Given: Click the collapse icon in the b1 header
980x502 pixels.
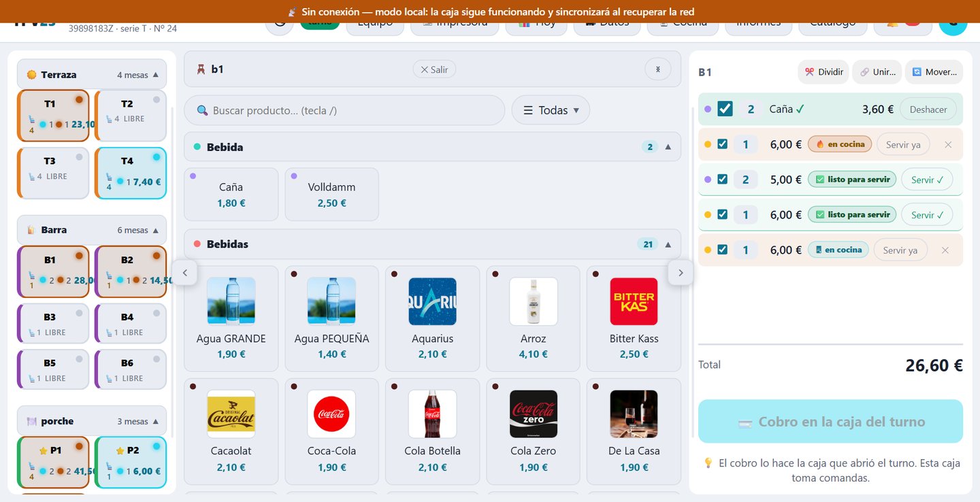Looking at the screenshot, I should (x=657, y=69).
